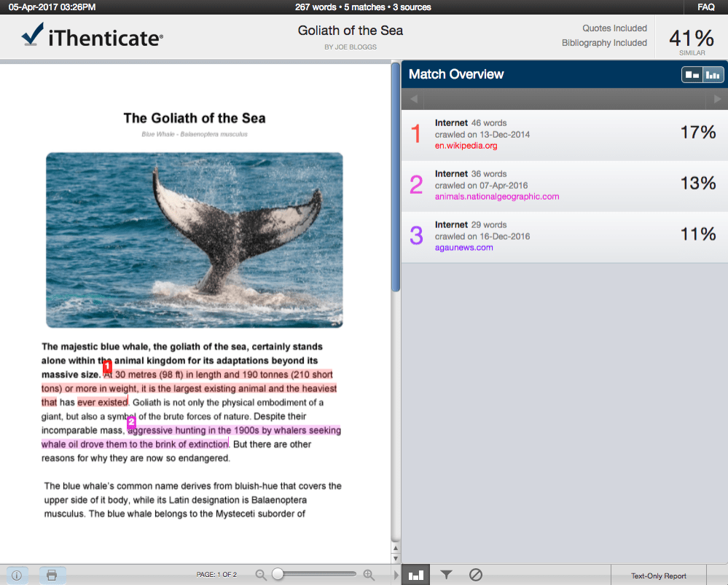Select match marker 2 in the document text
Screen dimensions: 728x585
tap(131, 423)
